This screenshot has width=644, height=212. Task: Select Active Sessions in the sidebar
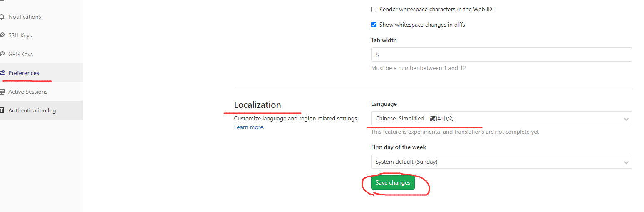[x=28, y=92]
